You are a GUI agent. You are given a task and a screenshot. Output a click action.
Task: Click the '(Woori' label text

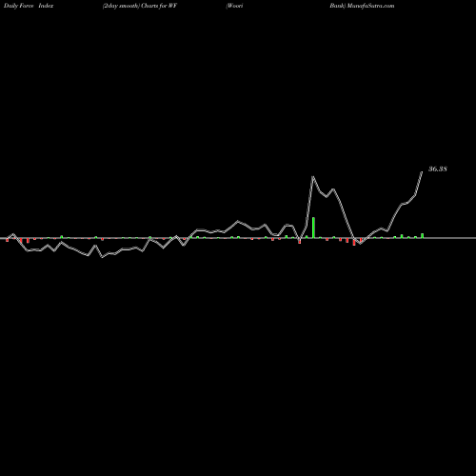click(x=234, y=6)
